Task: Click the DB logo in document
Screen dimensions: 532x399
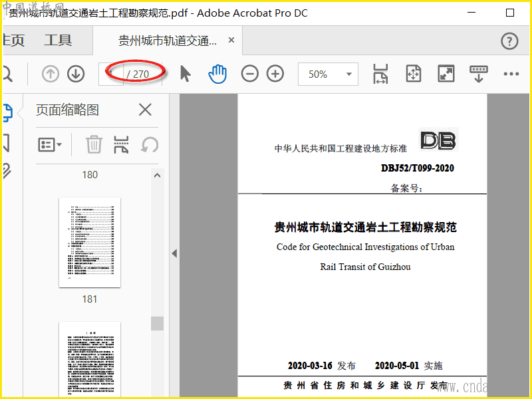Action: click(x=439, y=140)
